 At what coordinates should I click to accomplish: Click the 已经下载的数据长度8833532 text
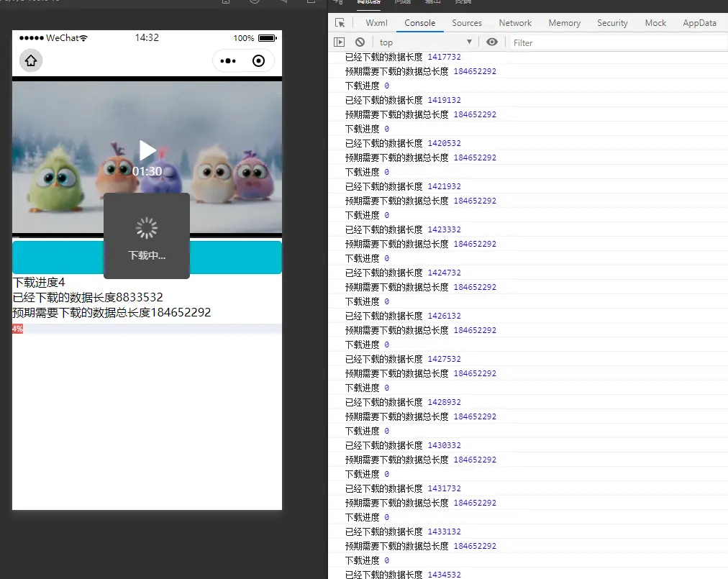tap(88, 297)
